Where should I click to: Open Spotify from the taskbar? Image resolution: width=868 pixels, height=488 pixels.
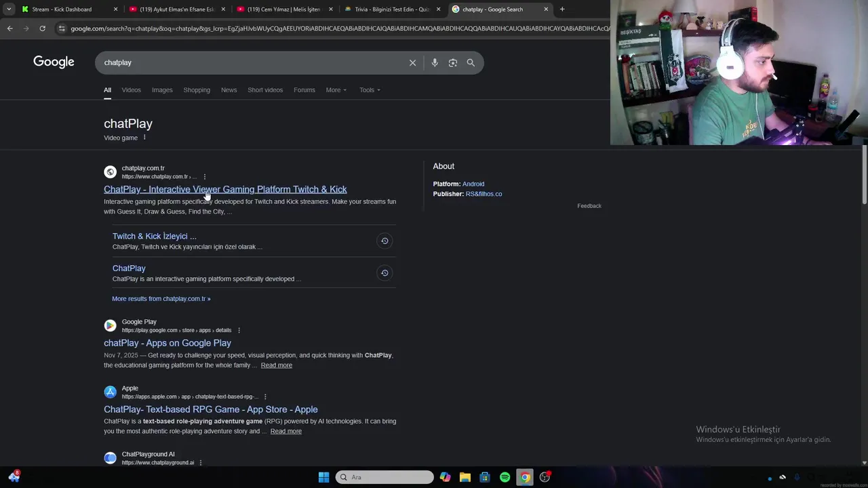pyautogui.click(x=505, y=477)
